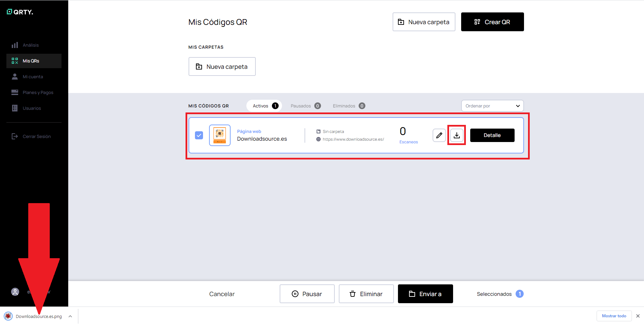Open Usuarios section

click(34, 108)
